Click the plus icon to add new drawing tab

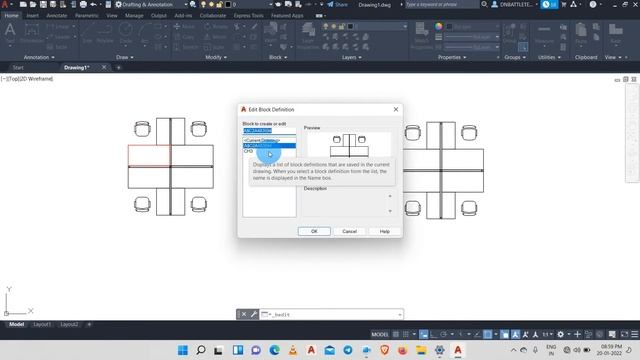pyautogui.click(x=118, y=68)
